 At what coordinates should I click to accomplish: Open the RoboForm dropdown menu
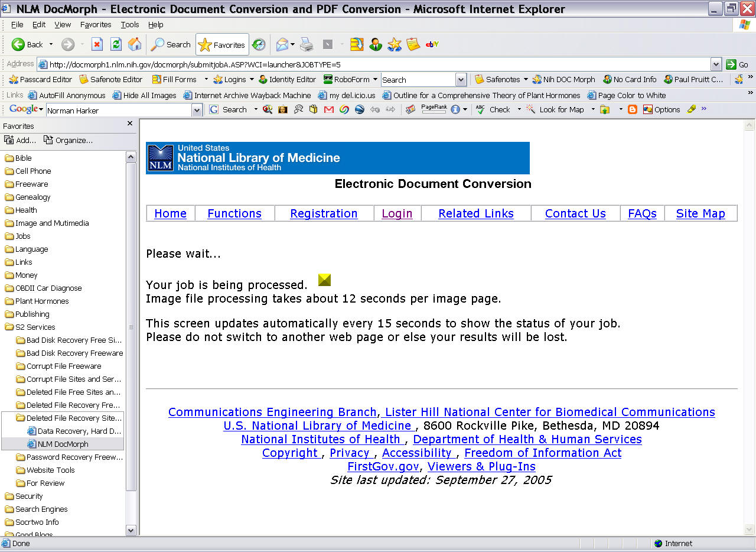point(350,79)
